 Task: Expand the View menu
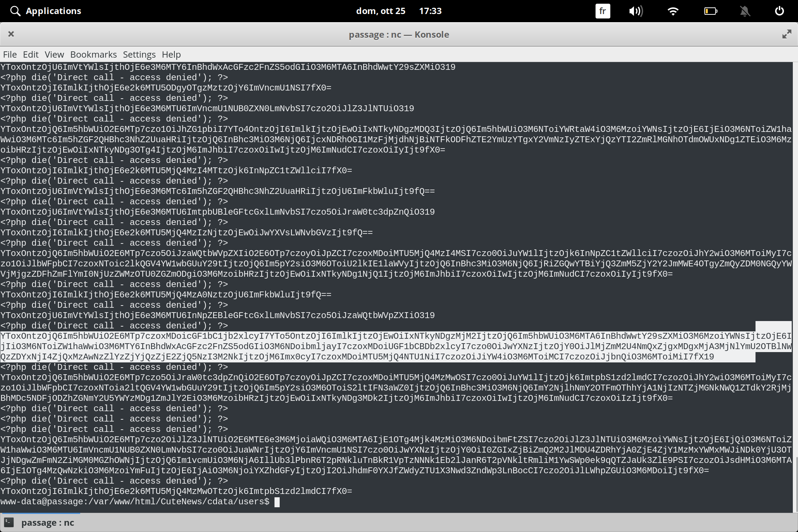point(54,54)
